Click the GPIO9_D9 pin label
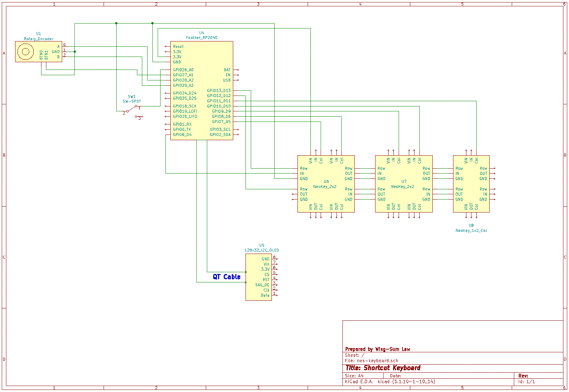This screenshot has width=569, height=392. tap(221, 111)
